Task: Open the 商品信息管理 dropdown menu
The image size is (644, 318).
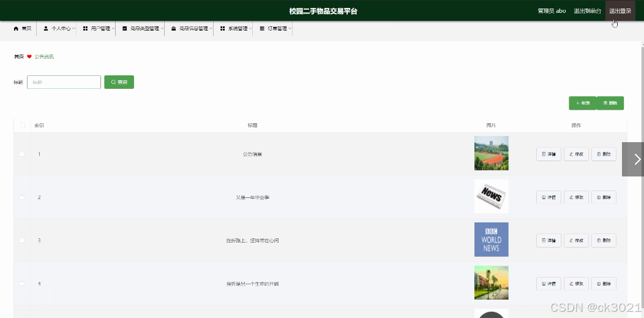Action: (192, 29)
